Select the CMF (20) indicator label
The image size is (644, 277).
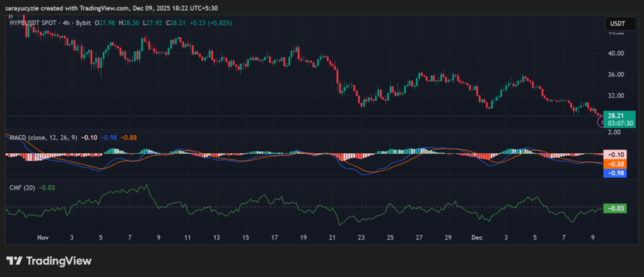[x=21, y=187]
